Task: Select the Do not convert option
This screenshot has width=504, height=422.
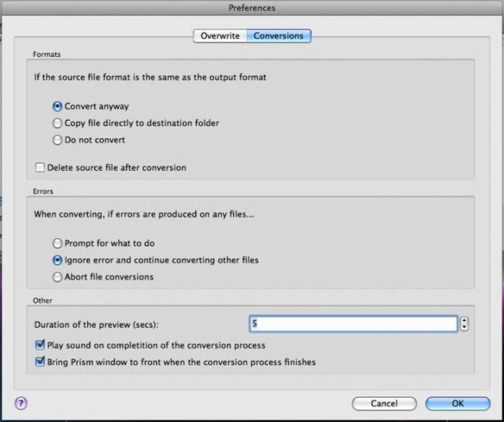Action: pyautogui.click(x=57, y=140)
